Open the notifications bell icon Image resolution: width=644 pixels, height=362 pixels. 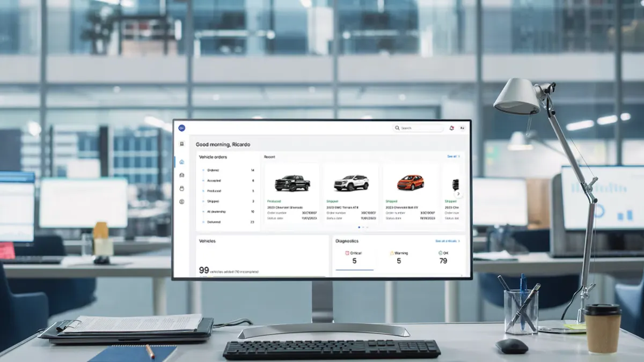coord(451,128)
